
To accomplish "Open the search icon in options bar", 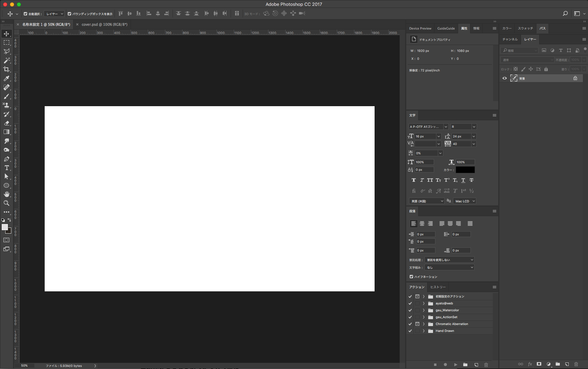I will (565, 13).
